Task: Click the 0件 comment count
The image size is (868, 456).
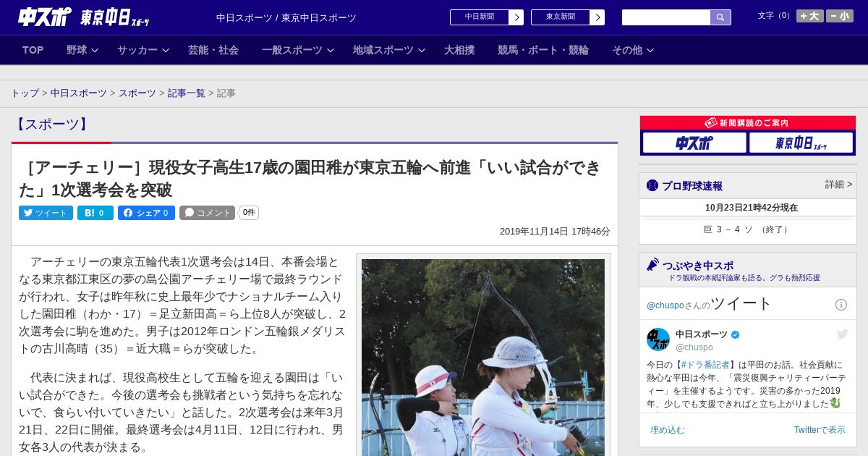Action: pyautogui.click(x=249, y=213)
